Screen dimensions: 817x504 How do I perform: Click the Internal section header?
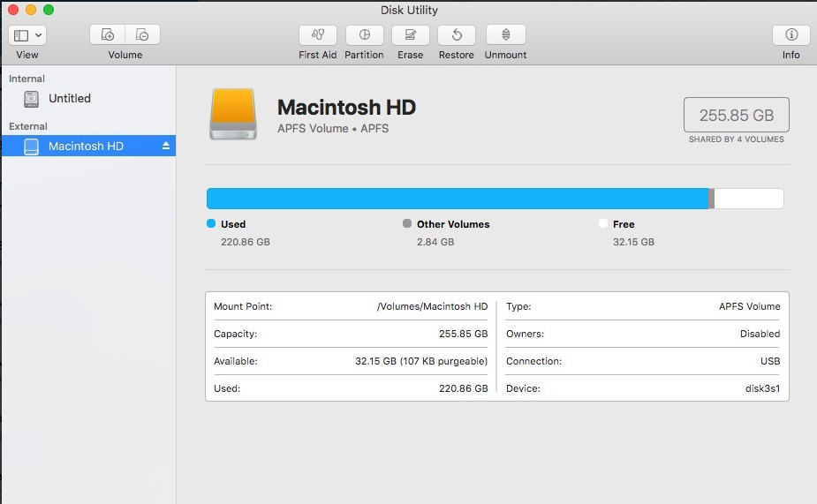point(26,79)
